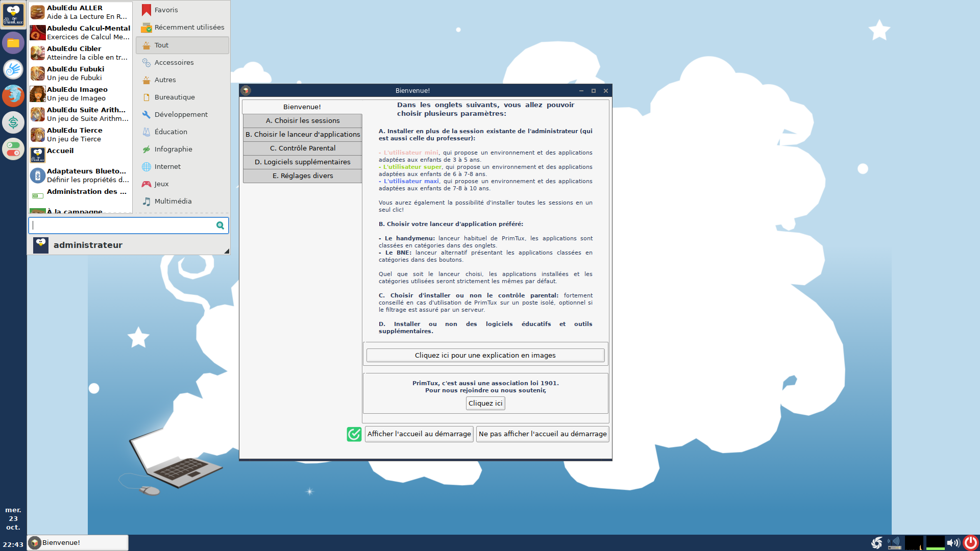Open the Bureautique category
Screen dimensions: 980x551
[182, 97]
